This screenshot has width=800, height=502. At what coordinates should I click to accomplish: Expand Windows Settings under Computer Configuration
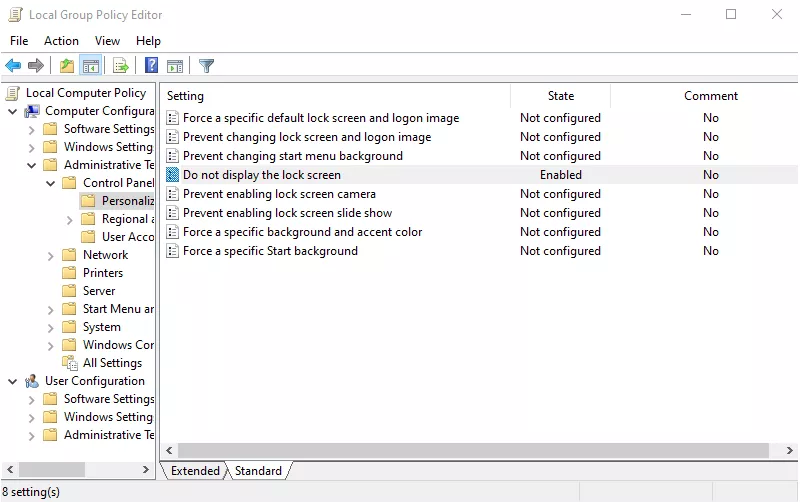coord(32,147)
